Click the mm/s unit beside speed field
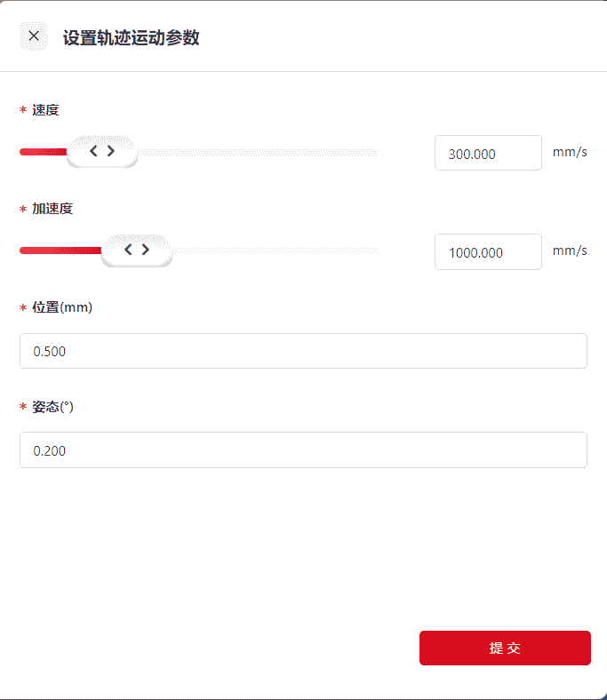 coord(570,152)
